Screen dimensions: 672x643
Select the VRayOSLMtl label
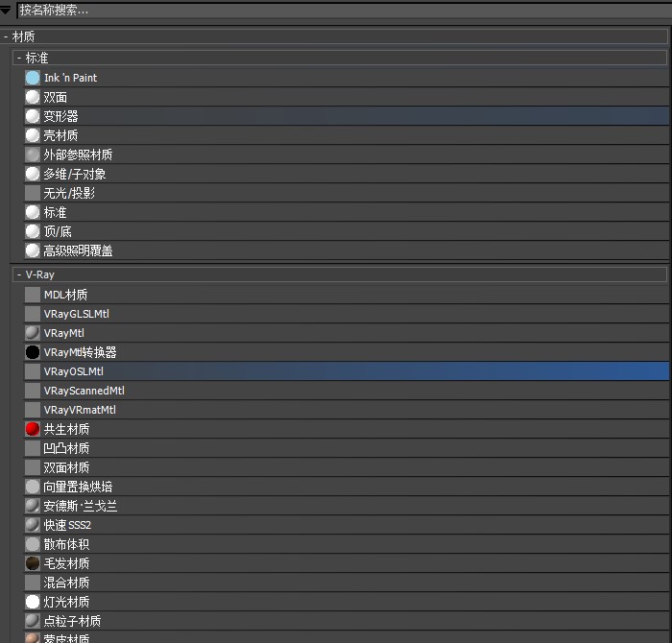pyautogui.click(x=74, y=371)
